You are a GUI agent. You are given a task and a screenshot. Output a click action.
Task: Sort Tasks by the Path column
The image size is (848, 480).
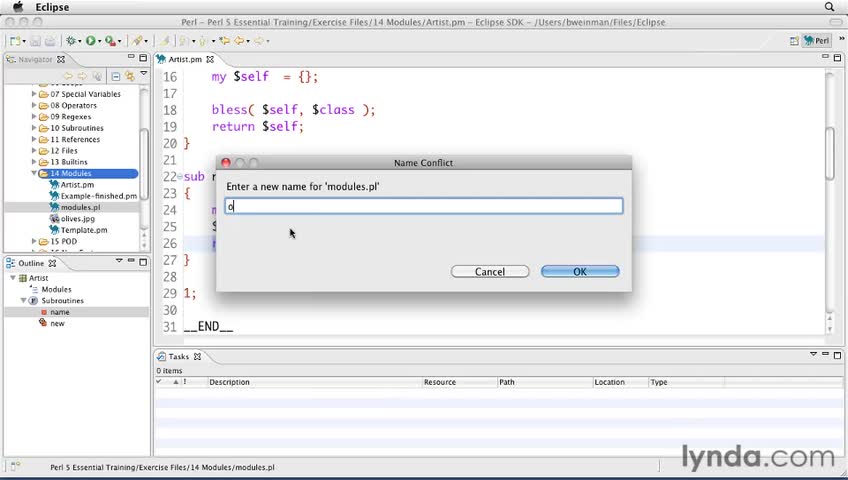coord(545,382)
